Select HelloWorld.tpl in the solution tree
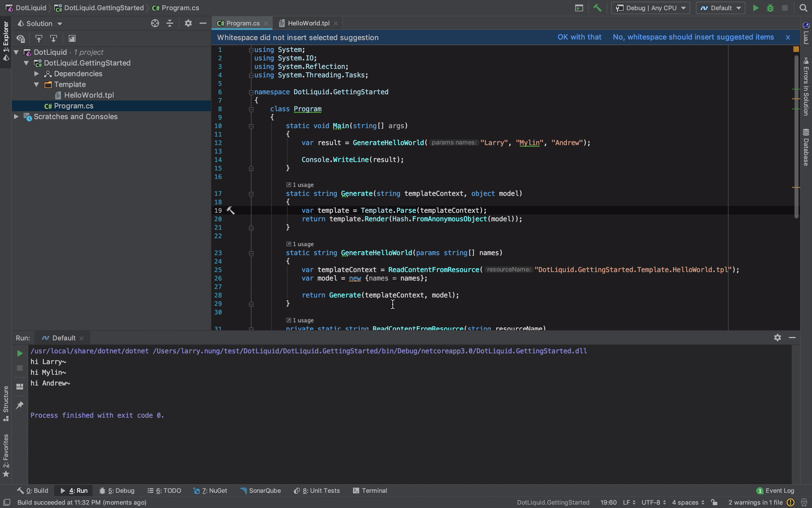Image resolution: width=812 pixels, height=508 pixels. [x=89, y=95]
